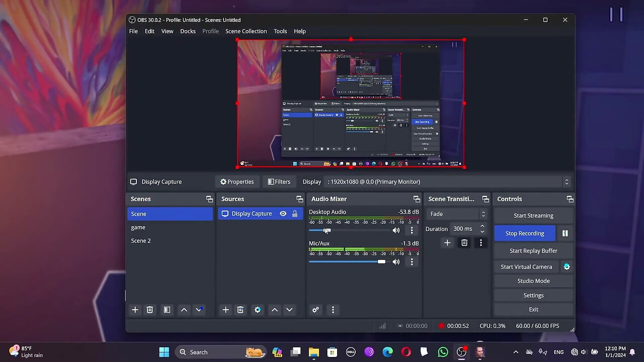Mute Desktop Audio speaker icon
The height and width of the screenshot is (362, 644).
click(396, 230)
